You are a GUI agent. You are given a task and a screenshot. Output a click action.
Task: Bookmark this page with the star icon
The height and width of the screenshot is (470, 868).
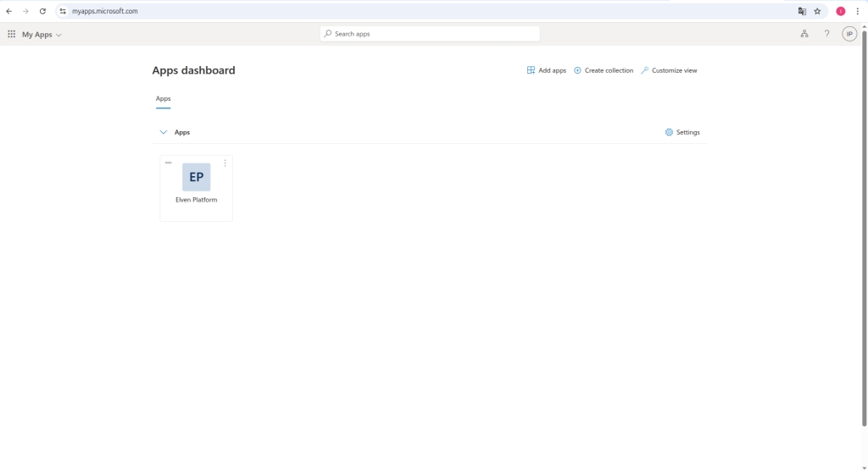click(x=817, y=11)
